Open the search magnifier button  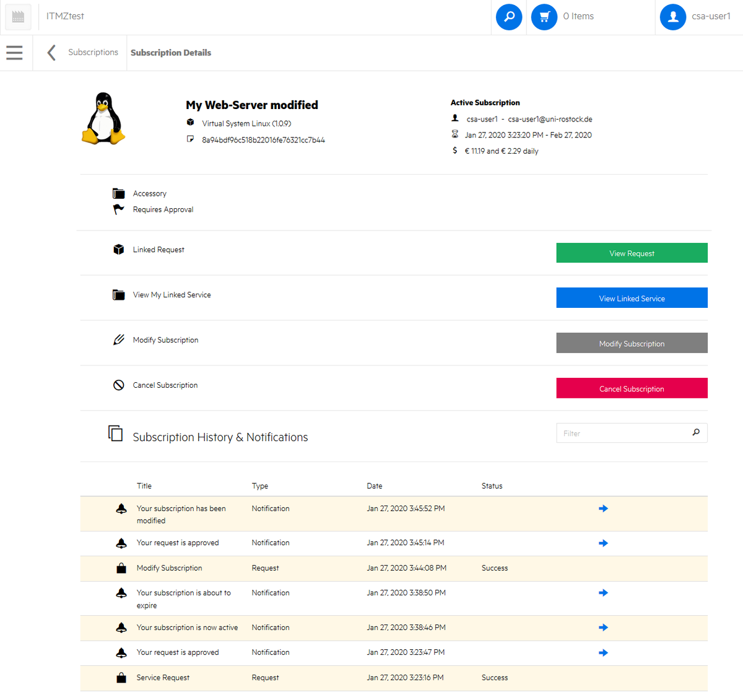(509, 17)
